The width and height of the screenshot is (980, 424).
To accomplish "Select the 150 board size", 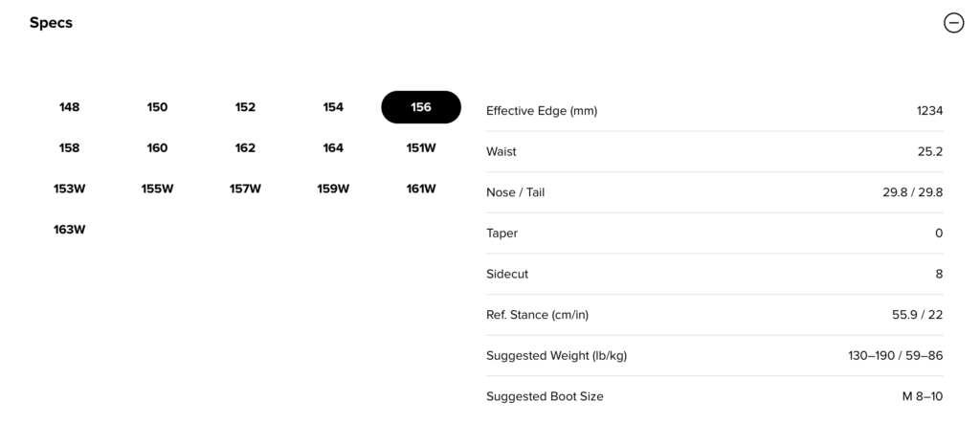I will [x=157, y=107].
